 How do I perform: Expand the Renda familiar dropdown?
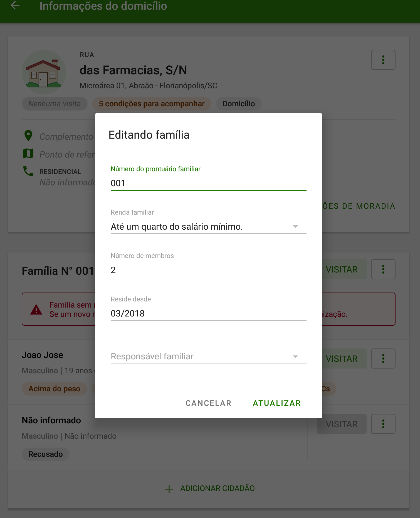(208, 227)
